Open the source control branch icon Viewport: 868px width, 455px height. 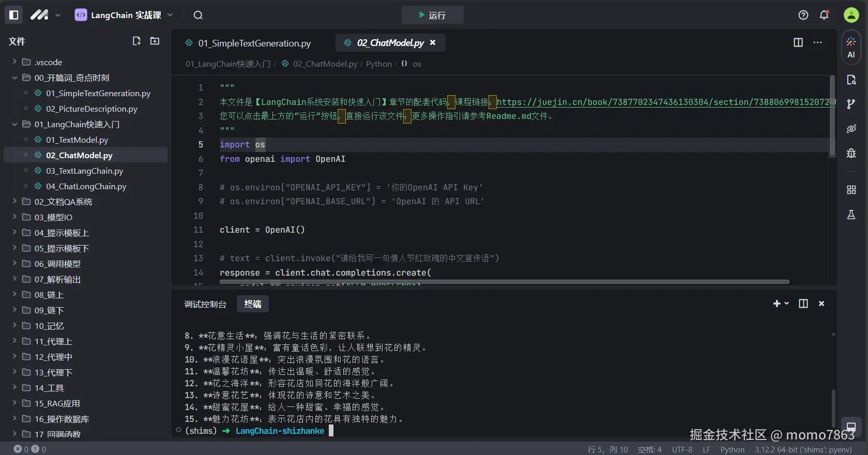[851, 104]
